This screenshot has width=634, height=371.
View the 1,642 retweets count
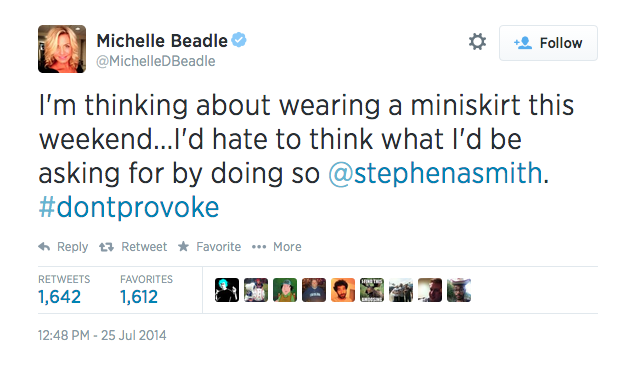[x=59, y=297]
